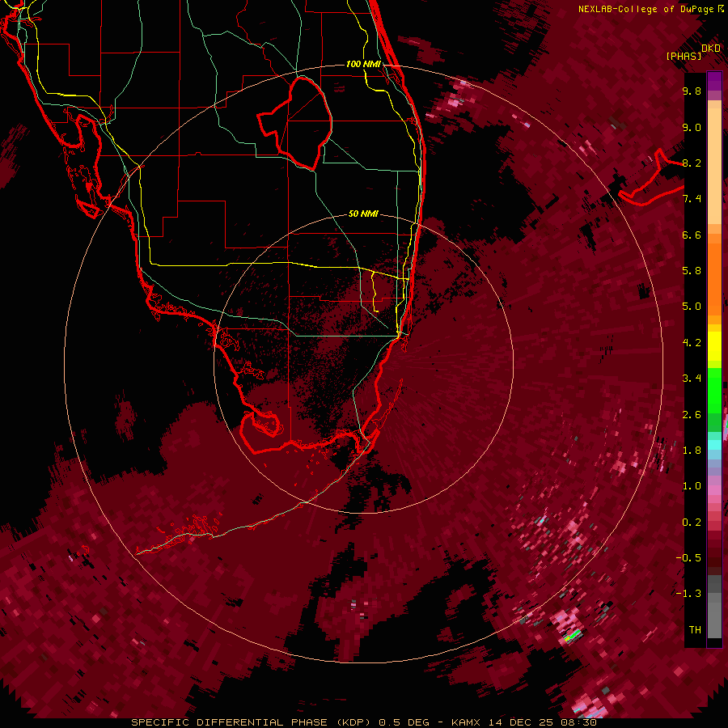Click the 2.6 color scale label
The image size is (728, 728).
[x=692, y=415]
